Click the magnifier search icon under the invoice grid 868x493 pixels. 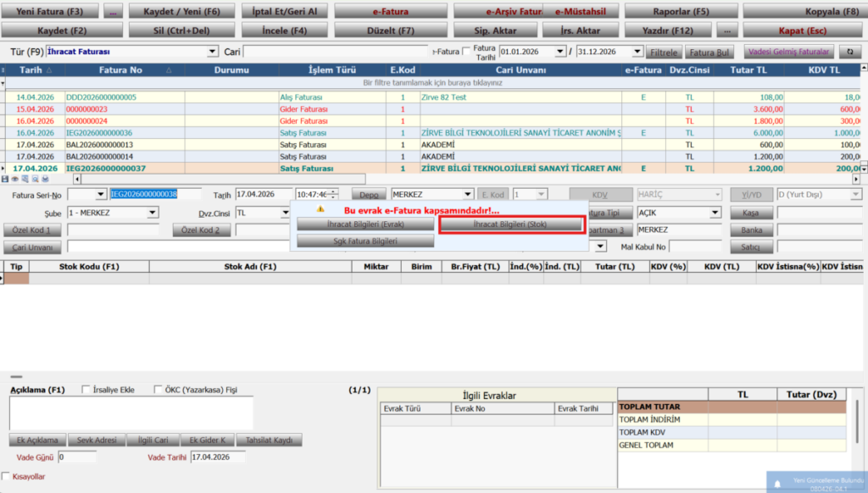click(x=35, y=180)
